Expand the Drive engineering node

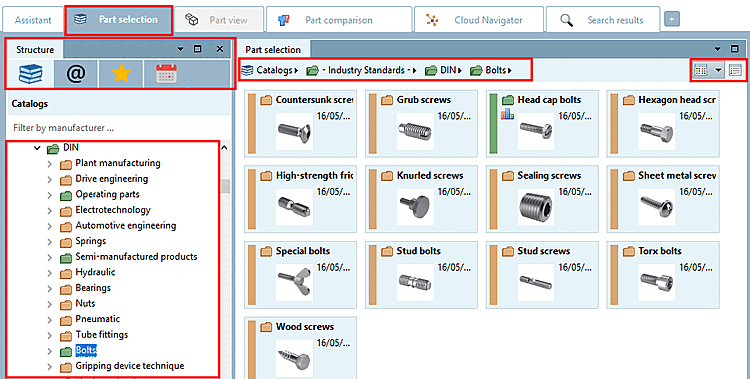(49, 180)
